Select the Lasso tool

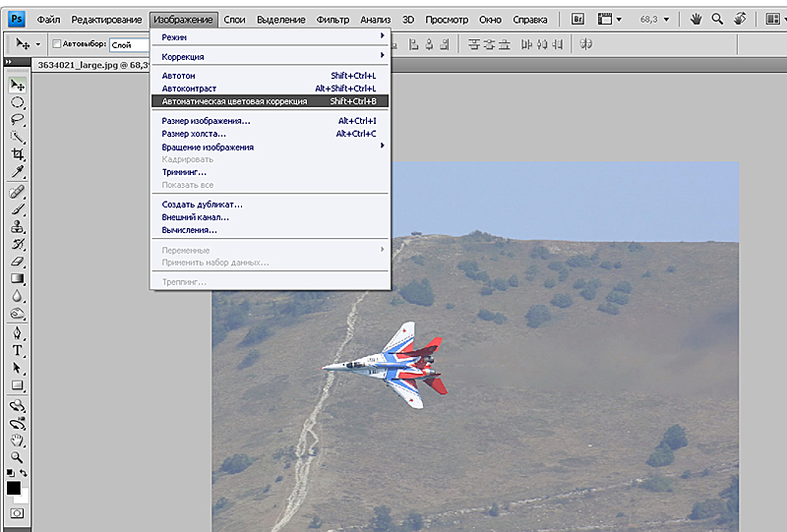[x=18, y=120]
